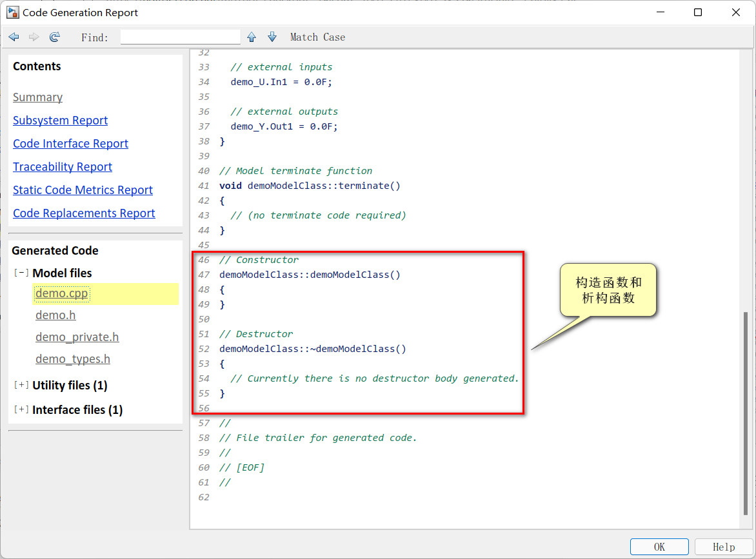Open the Code Interface Report
The height and width of the screenshot is (559, 756).
point(70,144)
